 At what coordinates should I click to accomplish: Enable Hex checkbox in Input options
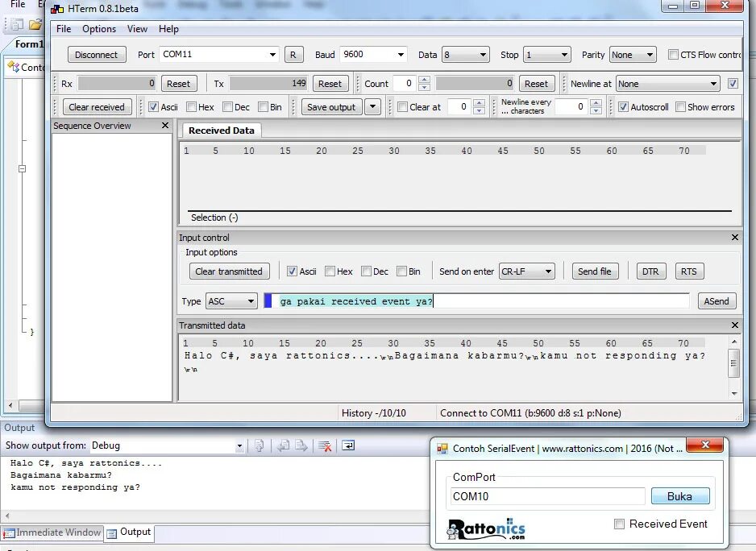click(x=330, y=271)
